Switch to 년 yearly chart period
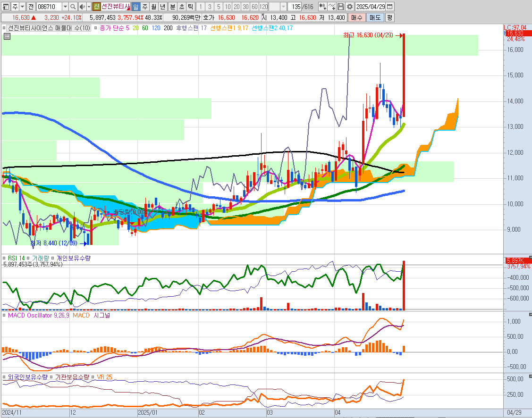The width and height of the screenshot is (532, 418). pyautogui.click(x=162, y=7)
